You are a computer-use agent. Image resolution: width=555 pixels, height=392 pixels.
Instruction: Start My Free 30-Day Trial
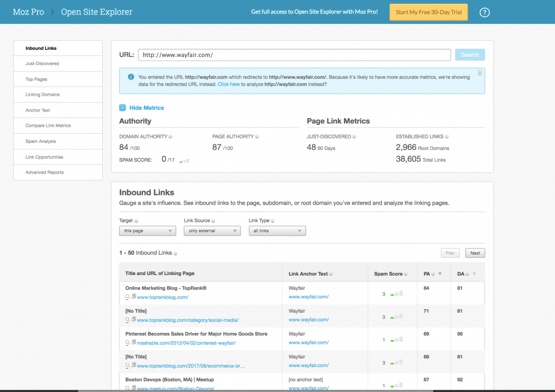coord(429,12)
